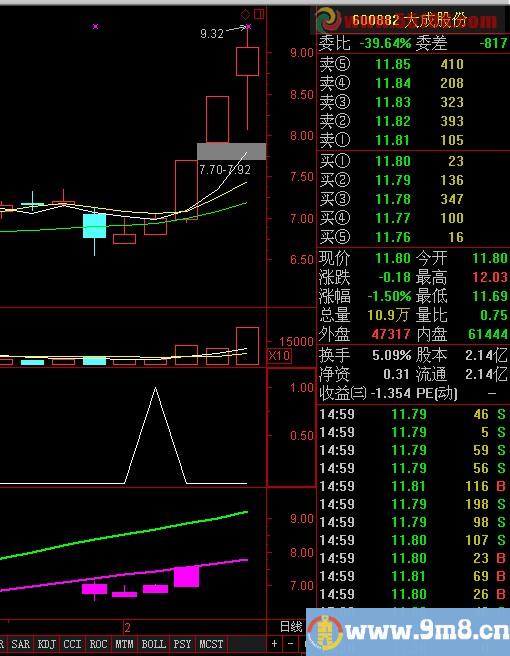
Task: Click 流通 value 2.14亿
Action: (x=487, y=374)
